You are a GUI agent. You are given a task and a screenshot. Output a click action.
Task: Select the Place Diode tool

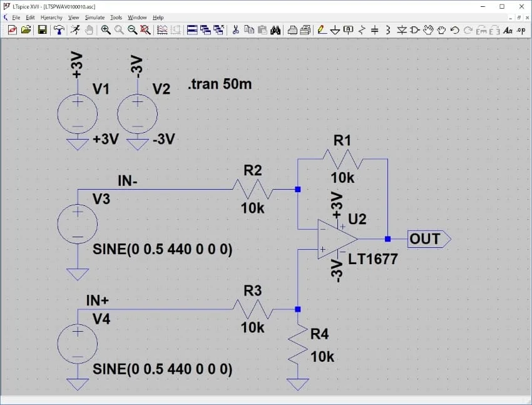[x=402, y=29]
